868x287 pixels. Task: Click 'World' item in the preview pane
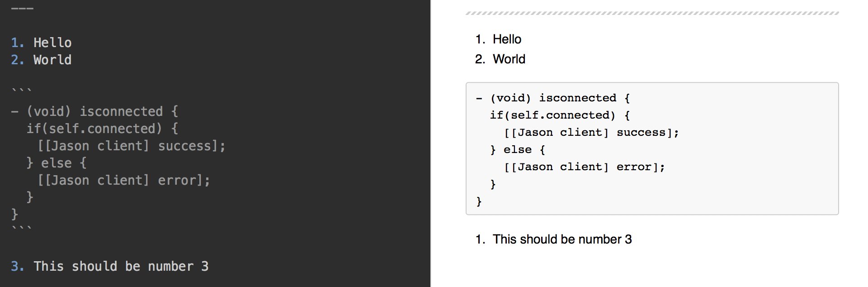coord(509,59)
